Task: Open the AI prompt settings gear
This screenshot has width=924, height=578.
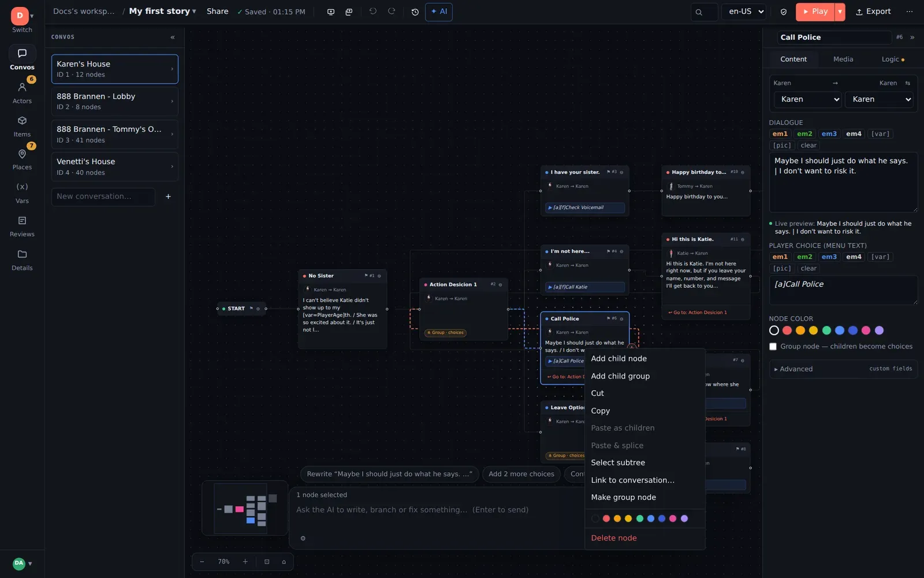Action: (x=303, y=538)
